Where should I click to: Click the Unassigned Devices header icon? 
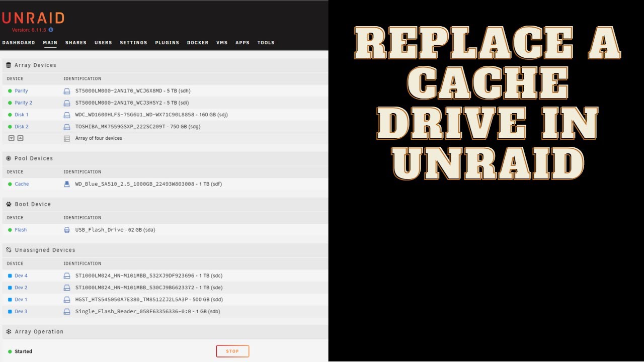[x=9, y=250]
